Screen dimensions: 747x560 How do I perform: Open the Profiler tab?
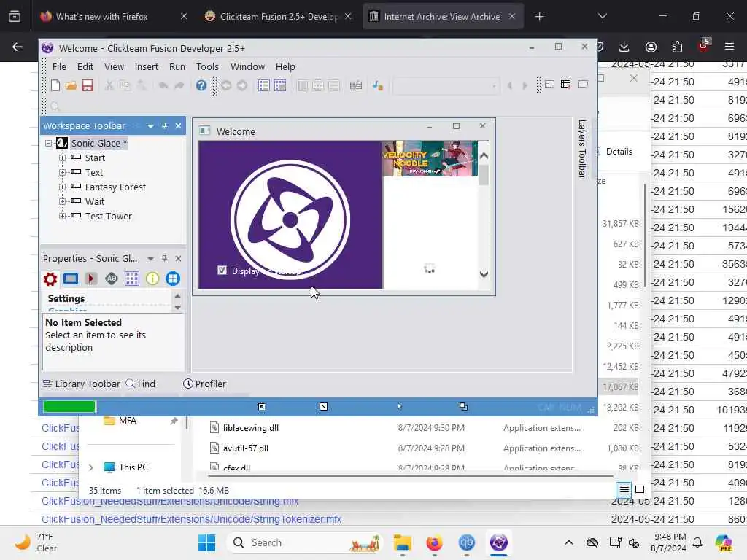(x=204, y=384)
